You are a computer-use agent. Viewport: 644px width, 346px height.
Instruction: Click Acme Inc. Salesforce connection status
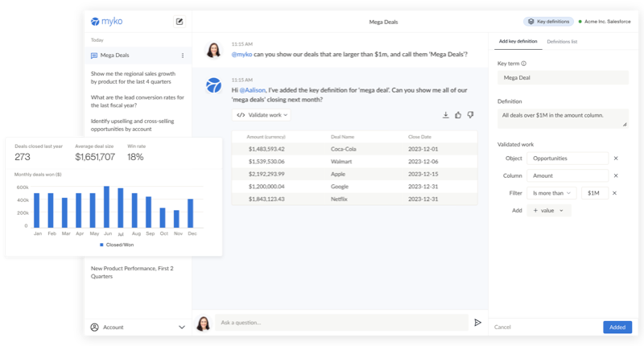click(x=605, y=22)
